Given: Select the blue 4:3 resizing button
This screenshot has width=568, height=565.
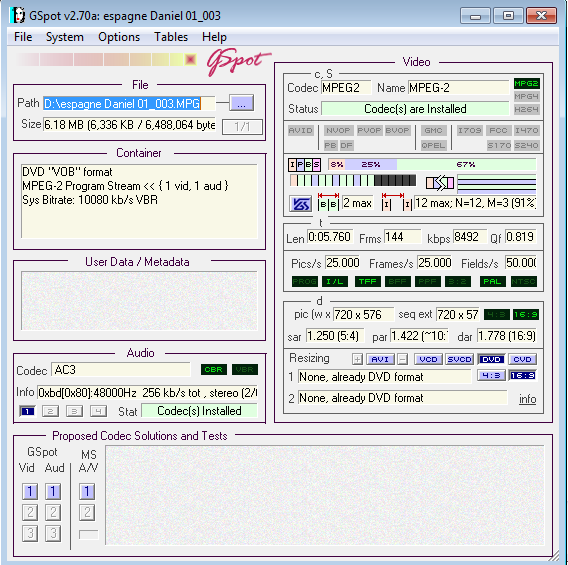Looking at the screenshot, I should click(x=491, y=376).
